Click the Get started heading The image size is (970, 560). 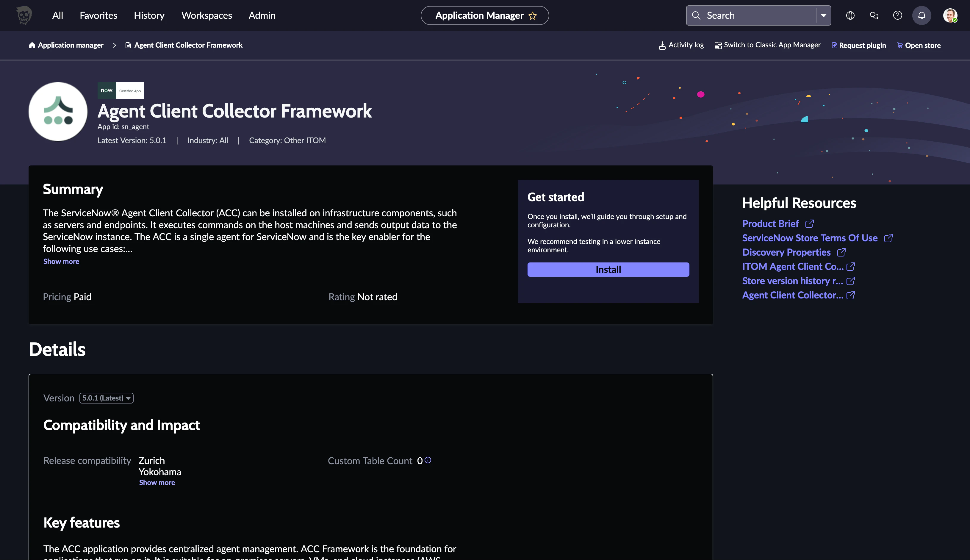(556, 197)
